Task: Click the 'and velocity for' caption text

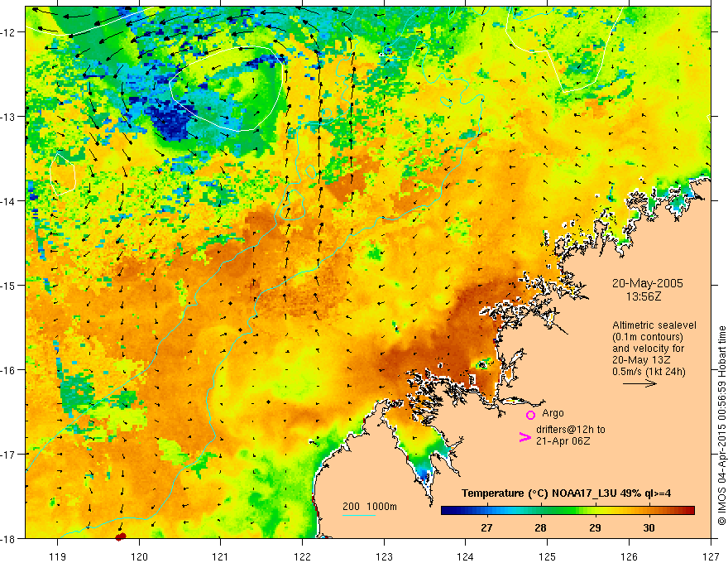Action: click(x=648, y=349)
